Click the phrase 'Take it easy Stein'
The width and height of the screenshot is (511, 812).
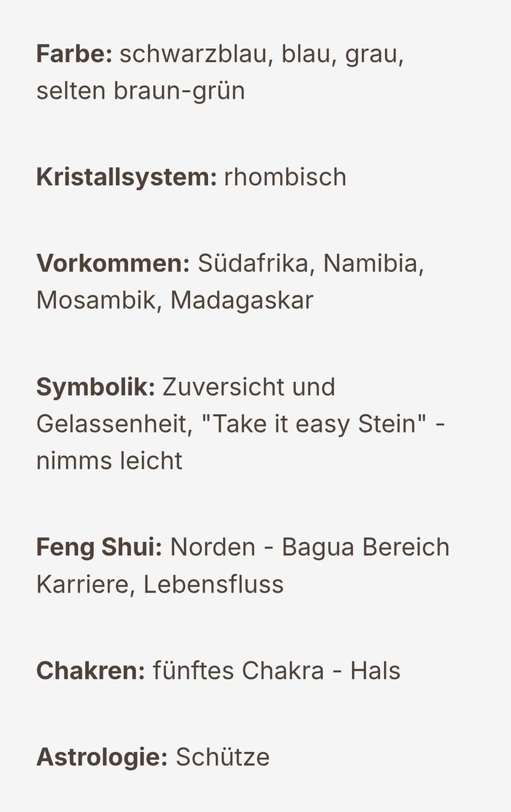click(x=314, y=424)
